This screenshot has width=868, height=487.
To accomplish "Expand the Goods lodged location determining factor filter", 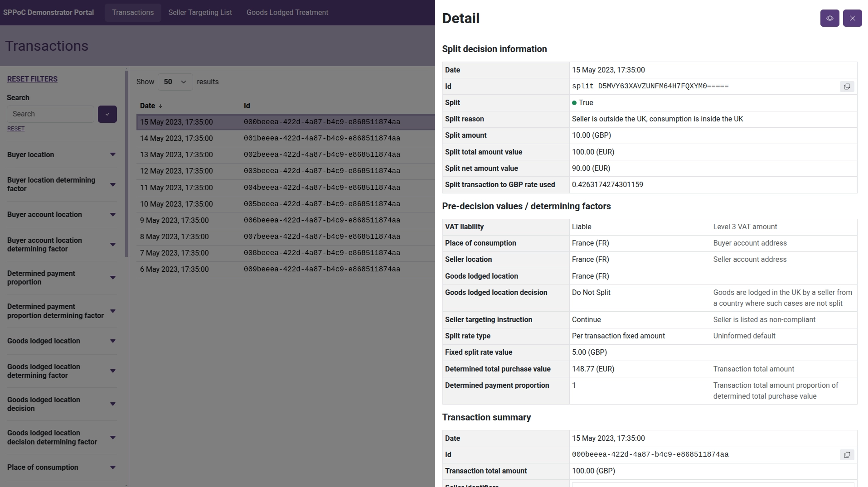I will coord(112,371).
